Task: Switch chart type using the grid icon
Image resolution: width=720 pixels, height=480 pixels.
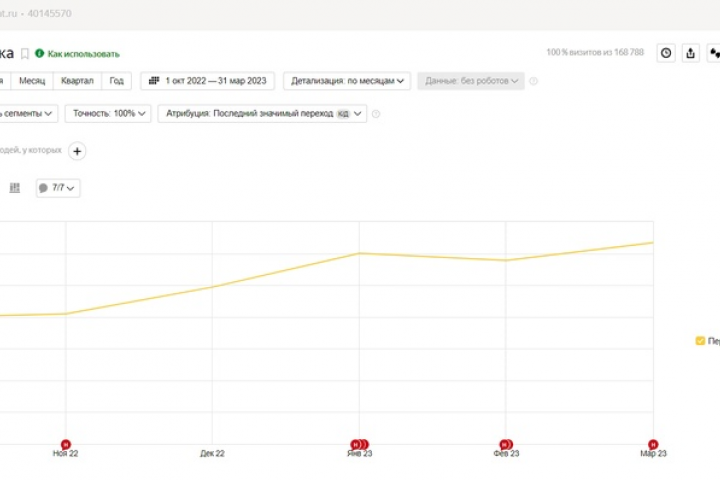Action: click(15, 188)
